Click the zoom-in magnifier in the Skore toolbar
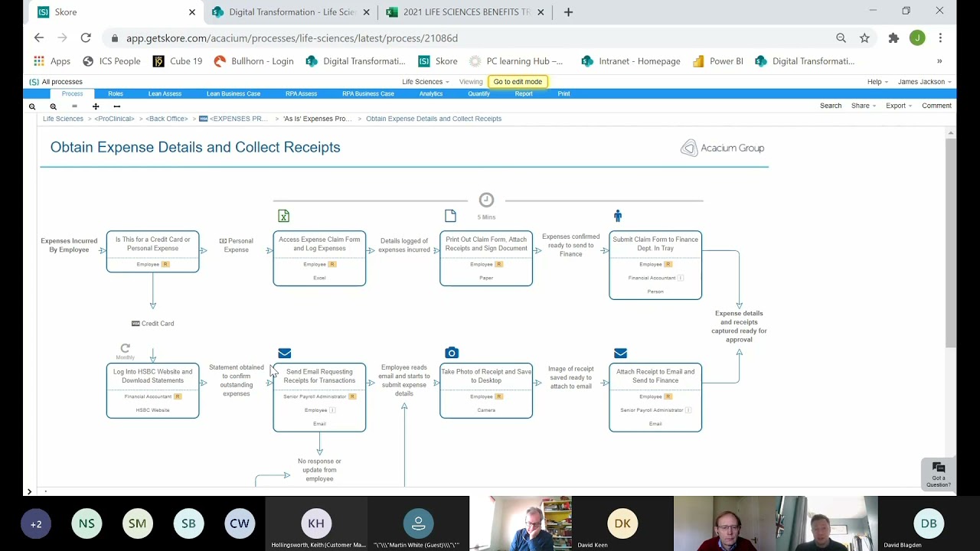980x551 pixels. click(x=53, y=106)
